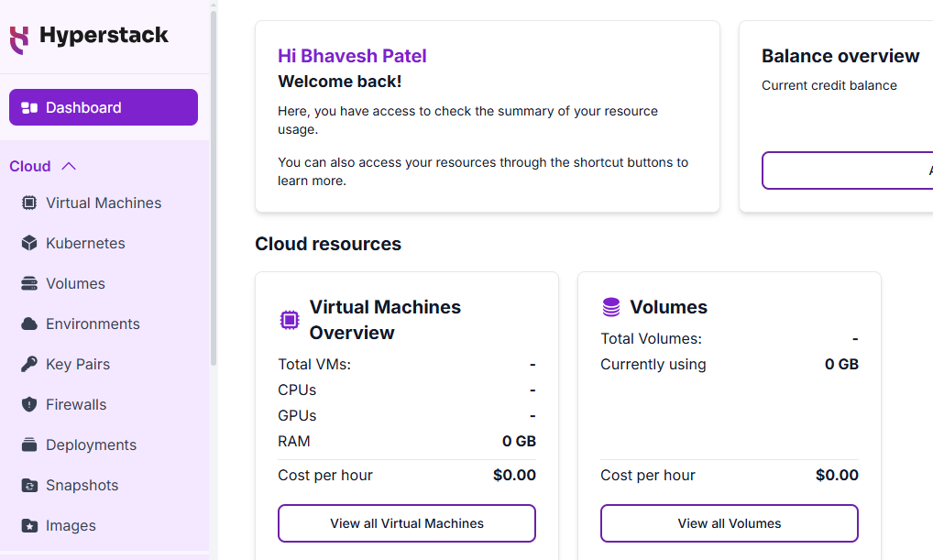Image resolution: width=933 pixels, height=560 pixels.
Task: Click the sidebar vertical scrollbar
Action: click(214, 183)
